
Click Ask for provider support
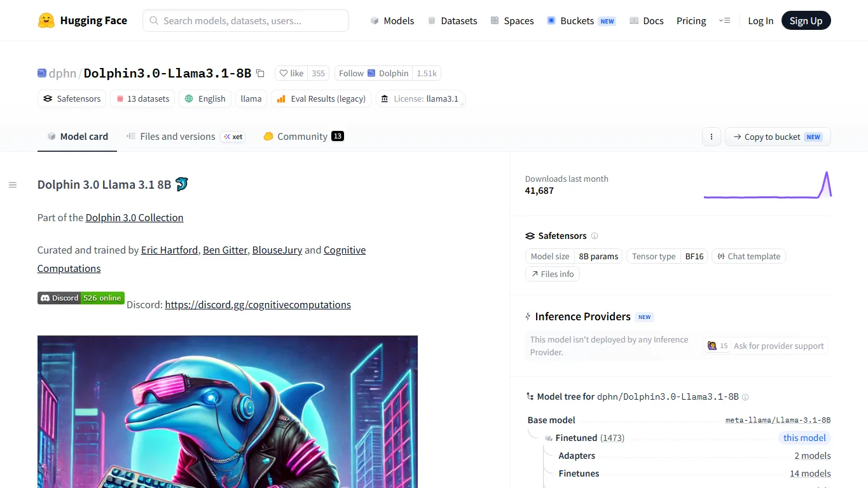(x=765, y=346)
